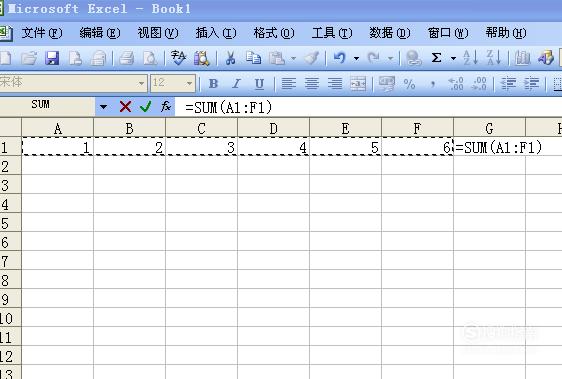Open a file with the Open folder icon

(x=29, y=58)
